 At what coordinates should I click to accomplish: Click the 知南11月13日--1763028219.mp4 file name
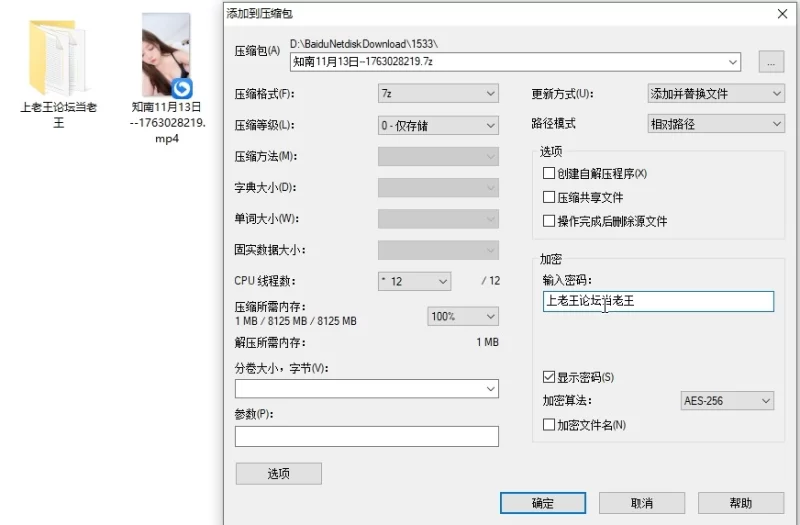point(167,123)
